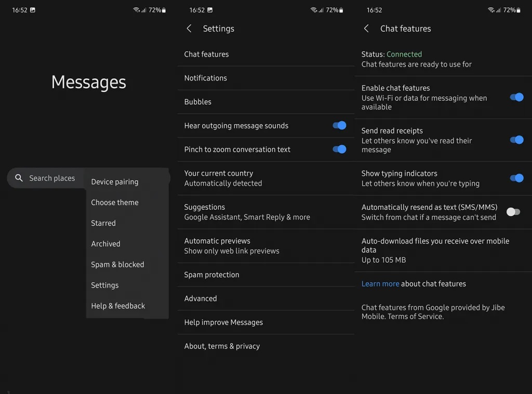
Task: Open Starred messages from the menu
Action: point(127,223)
